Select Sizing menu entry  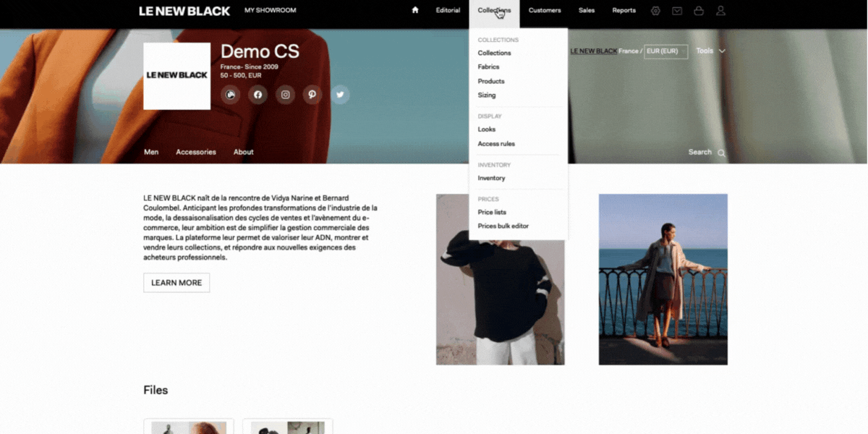tap(487, 95)
